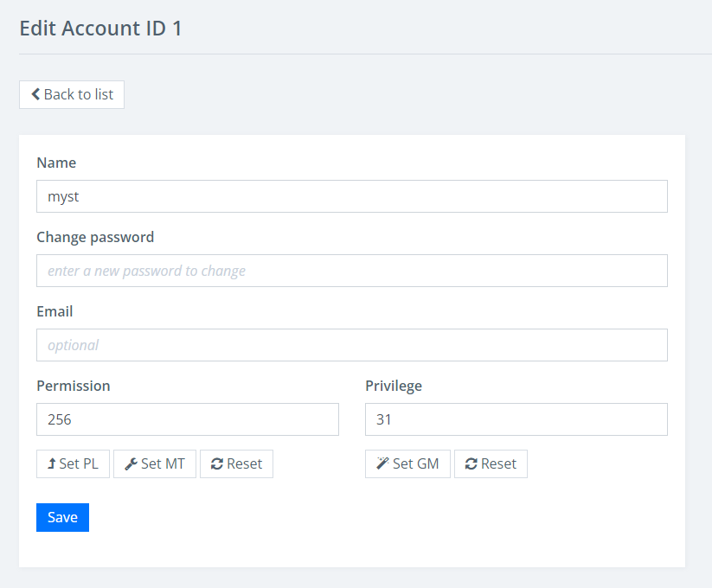The width and height of the screenshot is (712, 588).
Task: Click the Change password label
Action: tap(95, 237)
